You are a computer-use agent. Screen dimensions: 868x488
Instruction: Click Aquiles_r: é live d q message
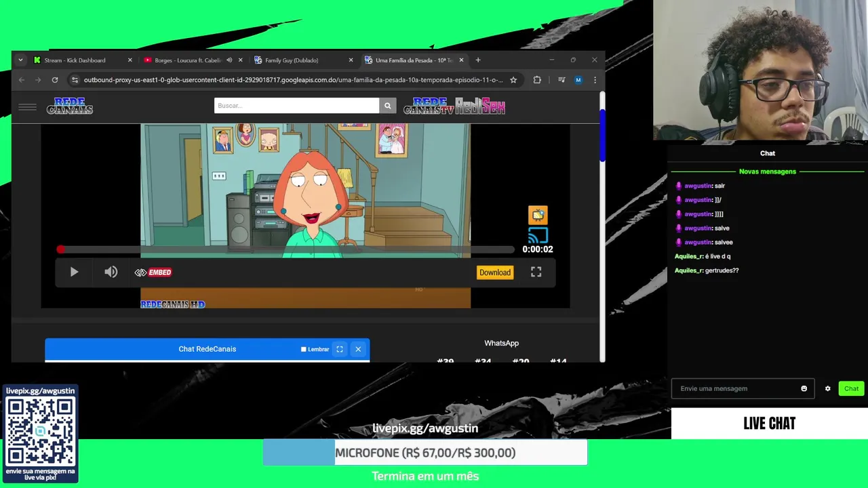(x=703, y=256)
